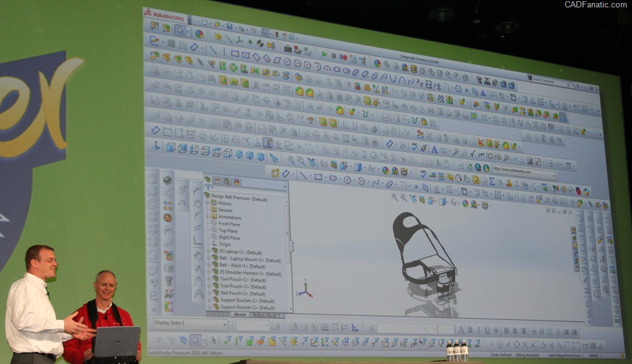
Task: Toggle Underline text formatting
Action: (488, 331)
